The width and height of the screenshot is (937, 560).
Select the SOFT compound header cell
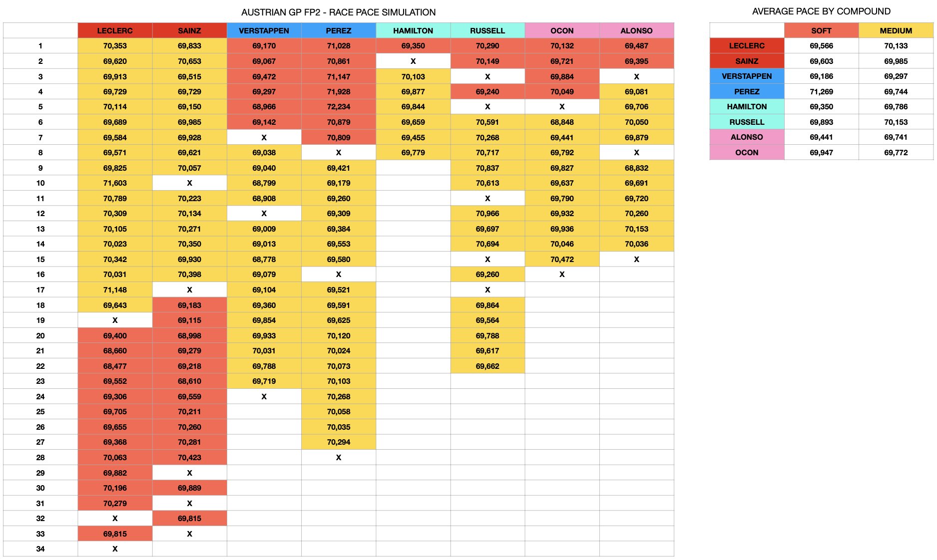coord(821,30)
